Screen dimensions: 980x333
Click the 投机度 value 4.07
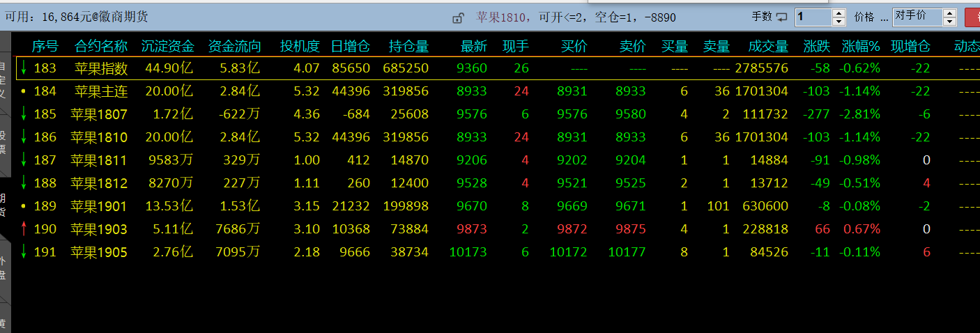[307, 68]
